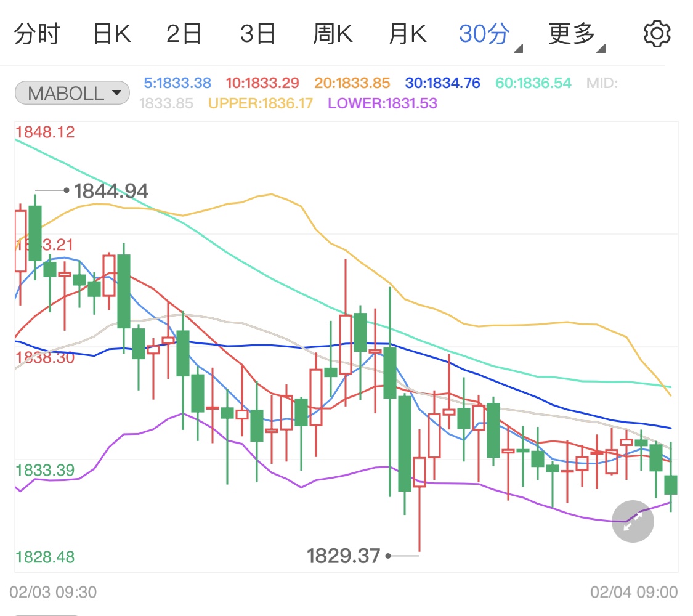Click the 60:1836.54 MA value
This screenshot has height=616, width=693.
tap(533, 83)
